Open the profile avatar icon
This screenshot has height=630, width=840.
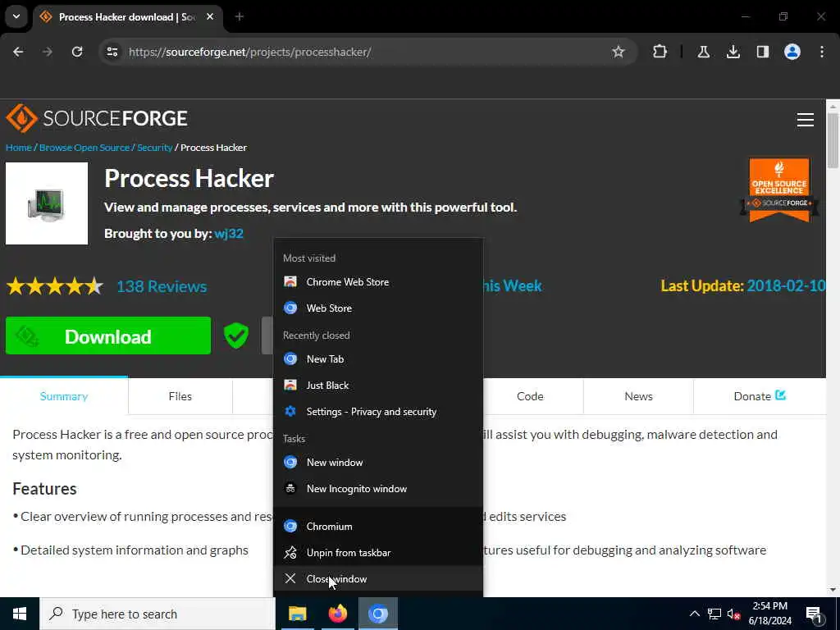[x=792, y=52]
